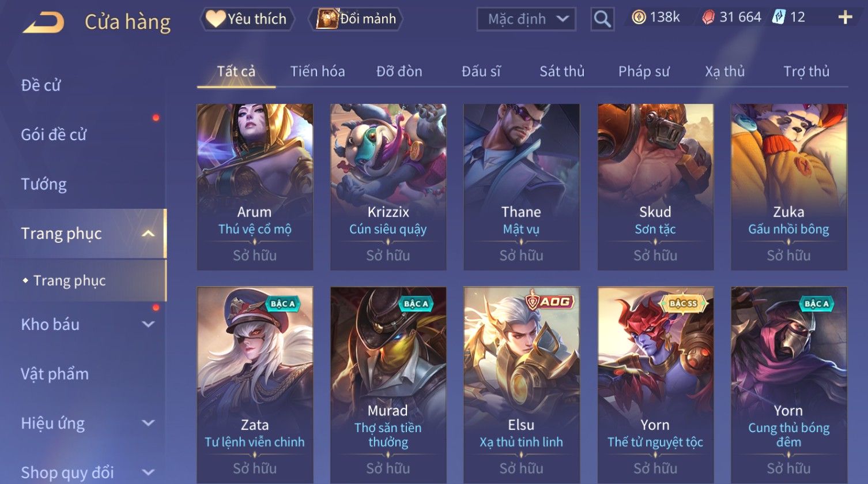Open search with the magnifier icon

602,19
